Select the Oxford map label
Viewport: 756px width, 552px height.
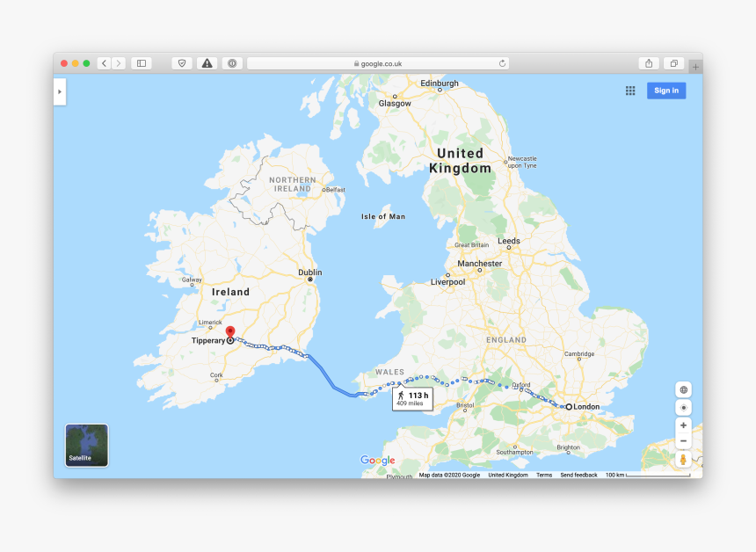click(521, 385)
